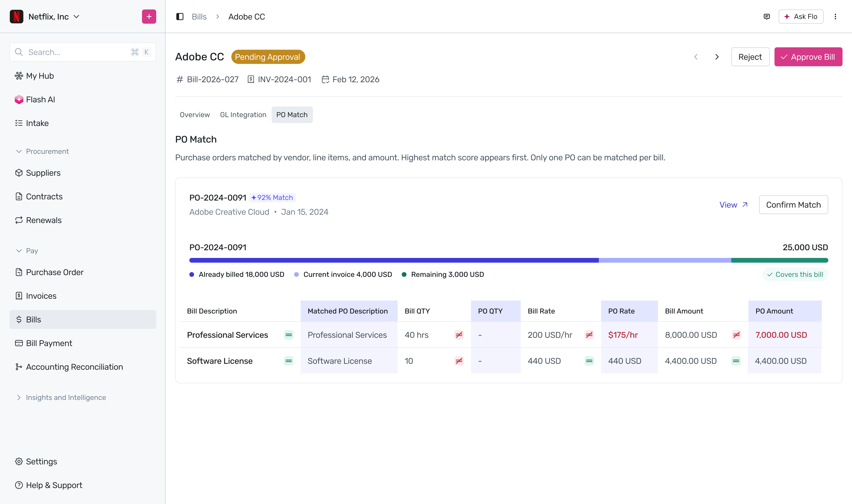Click the Accounting Reconciliation branch icon
The image size is (852, 504).
[x=19, y=367]
